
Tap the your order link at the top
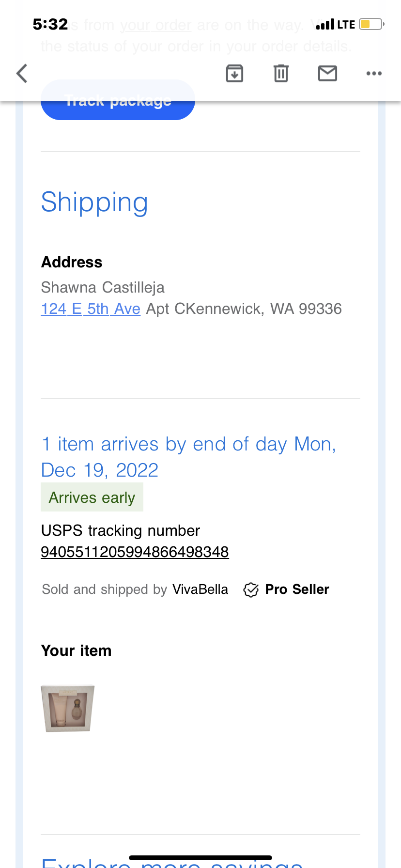(156, 25)
